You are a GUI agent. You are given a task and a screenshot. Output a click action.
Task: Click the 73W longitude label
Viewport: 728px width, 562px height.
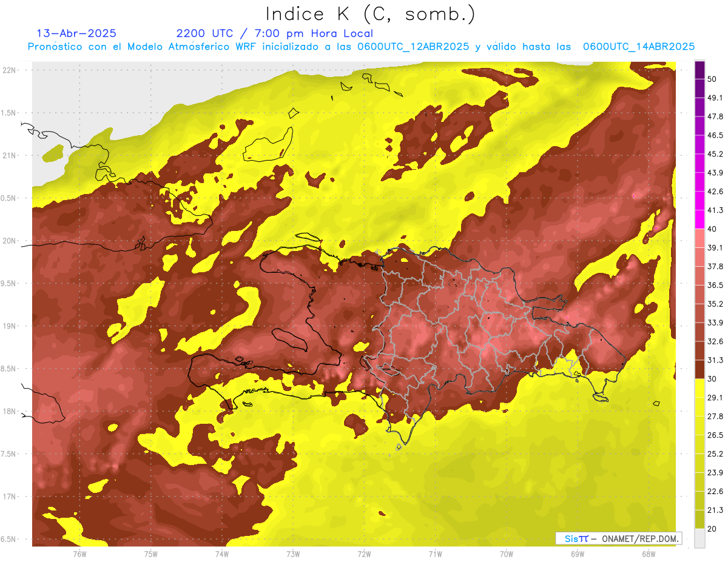tap(293, 554)
